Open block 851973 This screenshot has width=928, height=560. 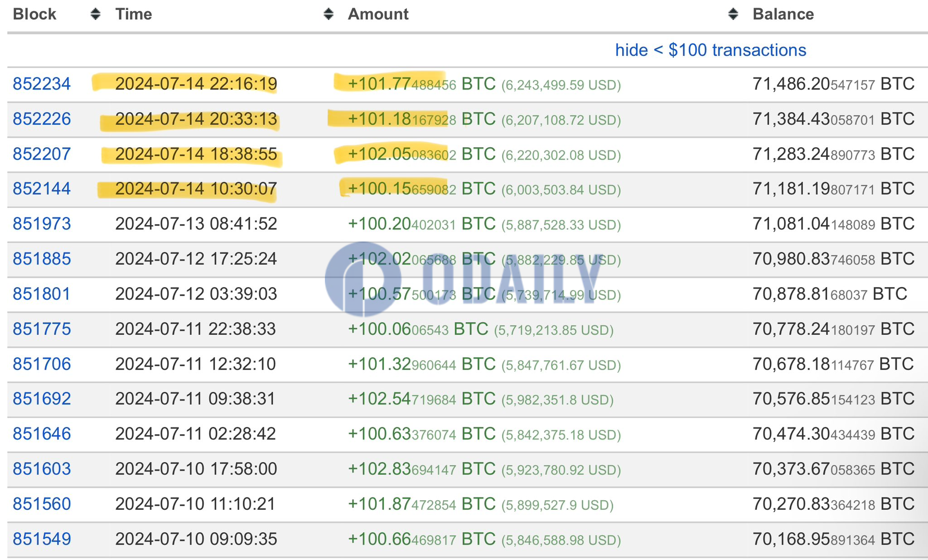click(x=42, y=224)
